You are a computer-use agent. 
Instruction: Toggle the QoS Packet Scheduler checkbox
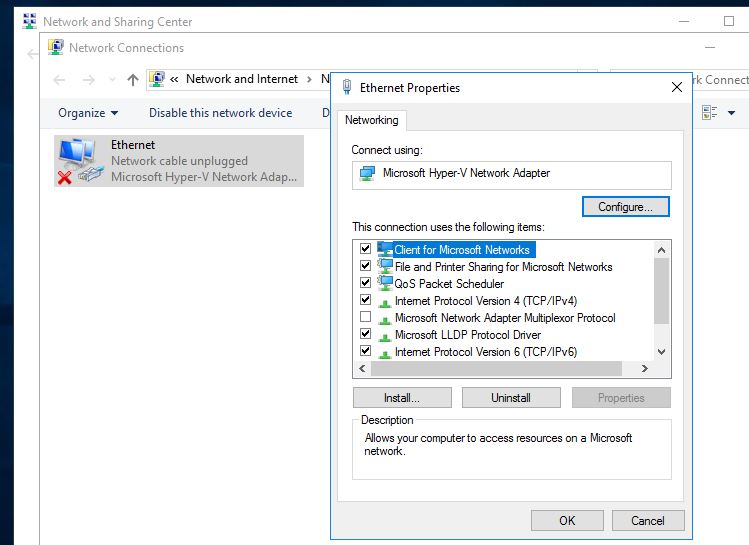365,282
